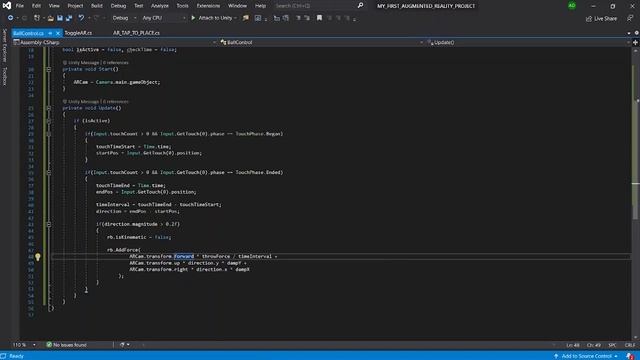Click the green AD account badge

click(x=572, y=6)
